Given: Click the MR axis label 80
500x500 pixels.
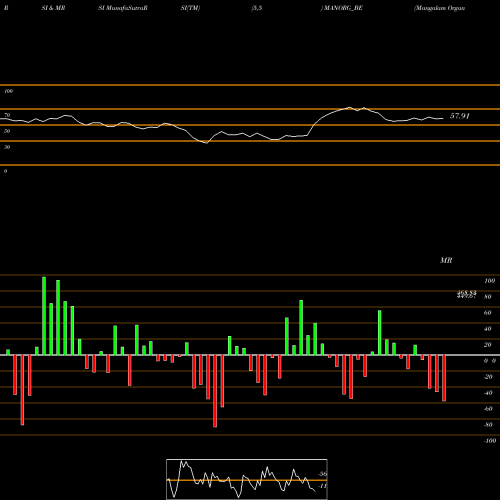Looking at the screenshot, I should (488, 297).
